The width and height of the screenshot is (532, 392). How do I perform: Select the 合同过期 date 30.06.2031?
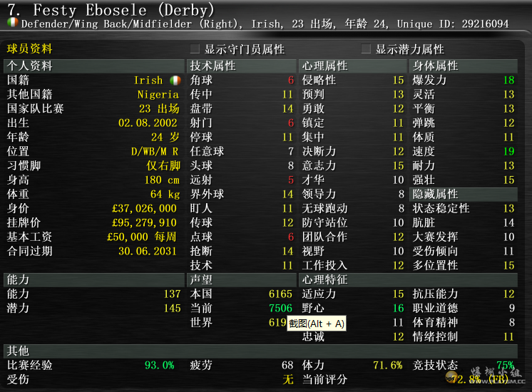(148, 252)
